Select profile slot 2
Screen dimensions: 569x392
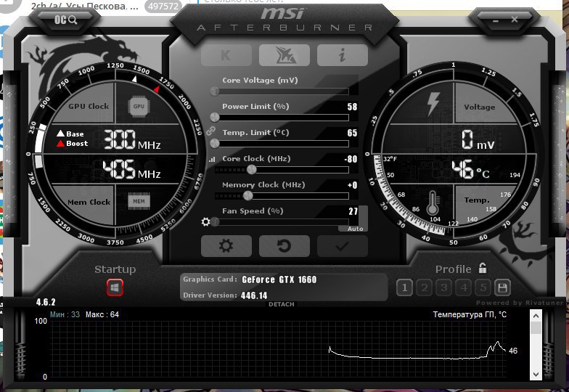pyautogui.click(x=424, y=287)
